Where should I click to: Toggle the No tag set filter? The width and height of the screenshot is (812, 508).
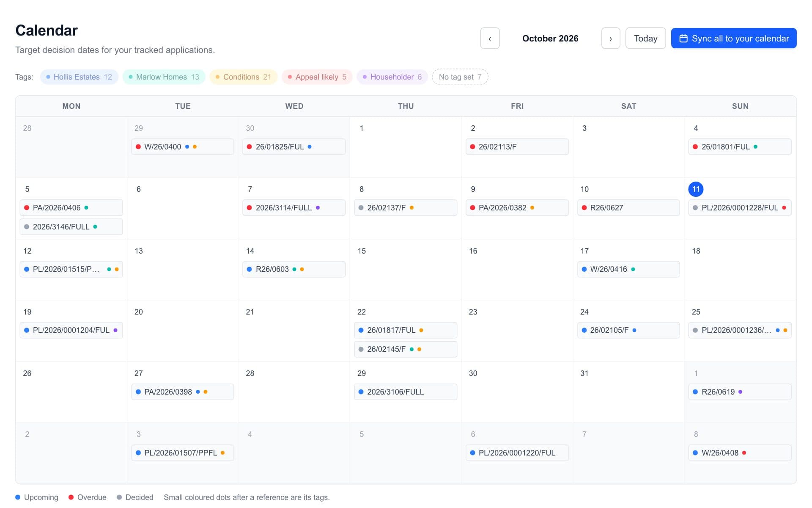tap(460, 77)
